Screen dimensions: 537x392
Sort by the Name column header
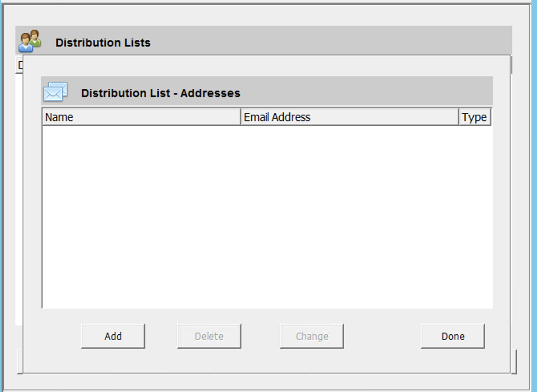coord(141,117)
